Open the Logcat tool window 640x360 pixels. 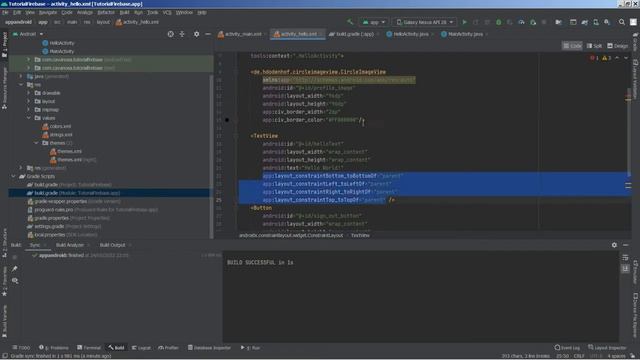click(x=141, y=348)
